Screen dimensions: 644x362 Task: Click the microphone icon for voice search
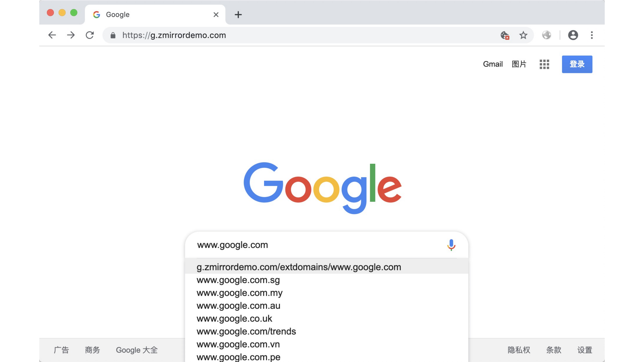pos(451,245)
